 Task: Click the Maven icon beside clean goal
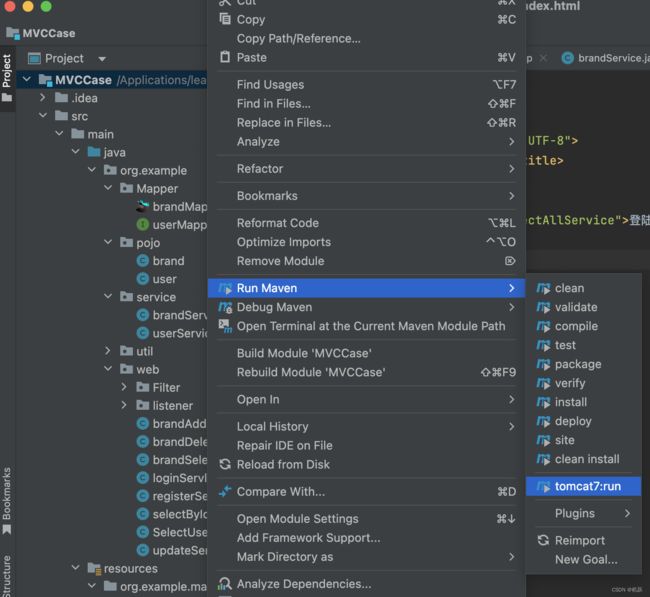point(543,288)
